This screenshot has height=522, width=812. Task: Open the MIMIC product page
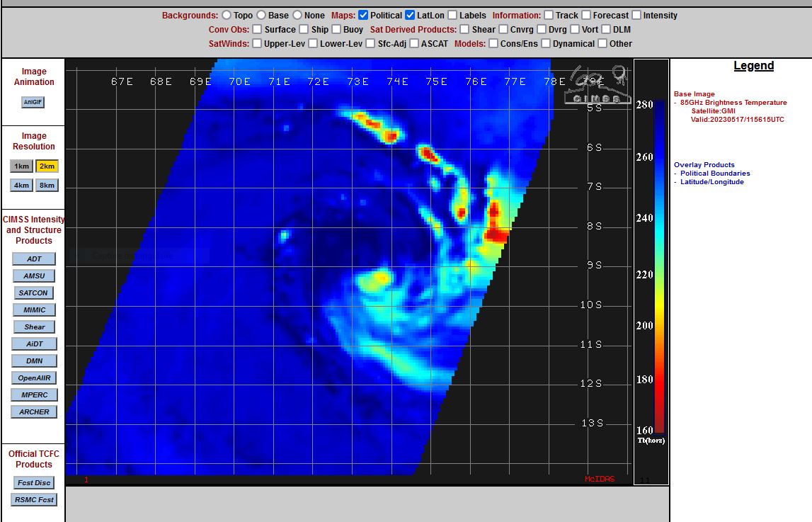34,310
